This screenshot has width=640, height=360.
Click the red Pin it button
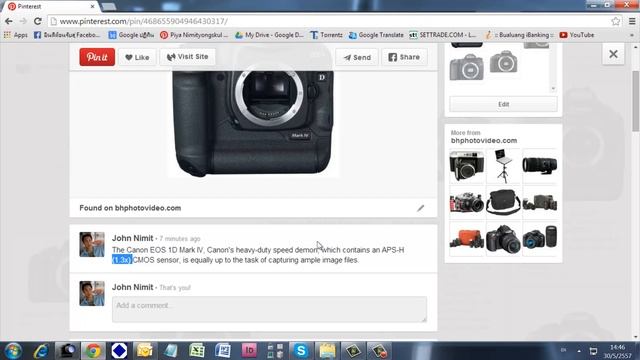pos(97,57)
